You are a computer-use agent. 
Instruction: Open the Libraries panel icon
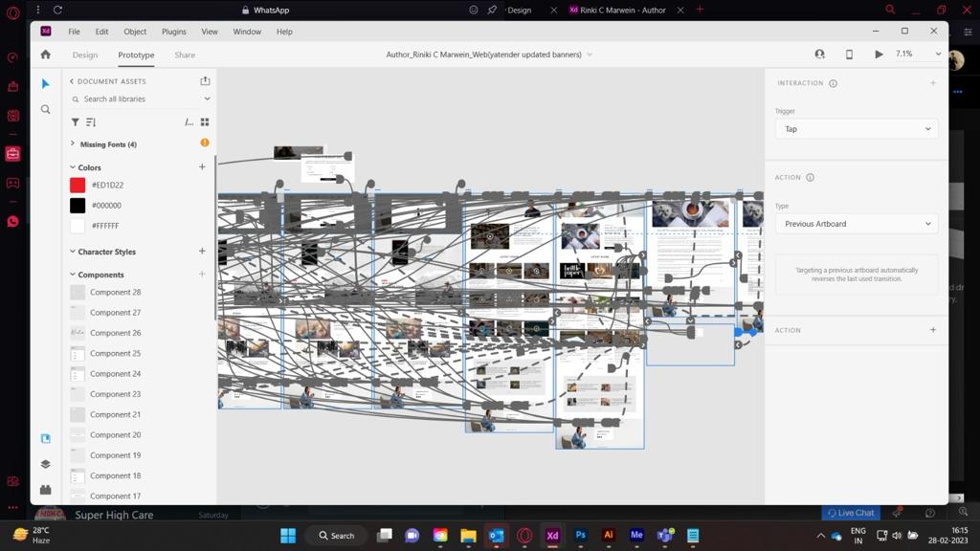46,438
